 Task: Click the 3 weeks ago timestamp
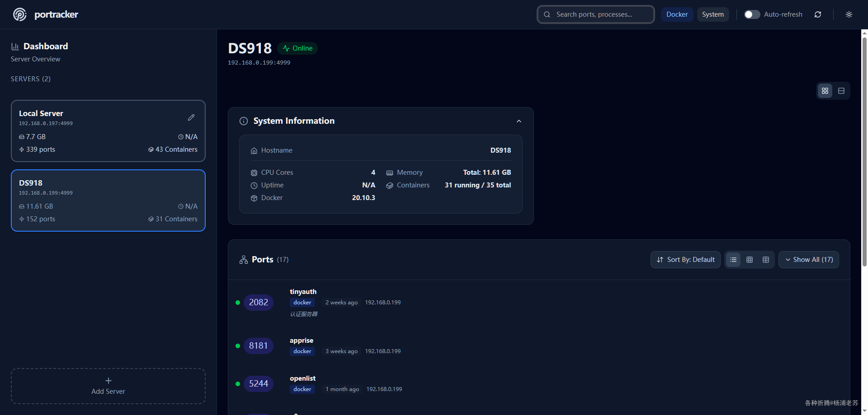341,351
